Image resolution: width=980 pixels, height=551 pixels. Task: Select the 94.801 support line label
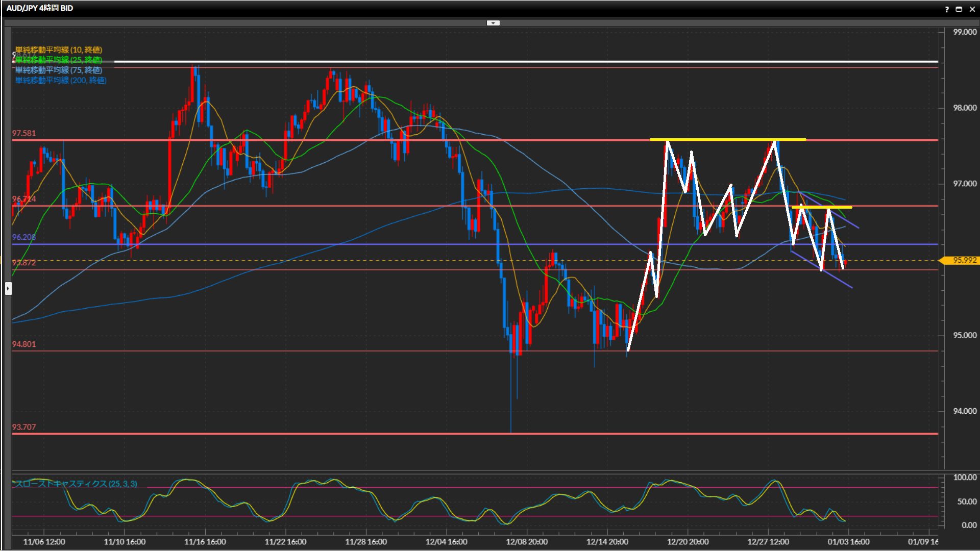(x=24, y=344)
